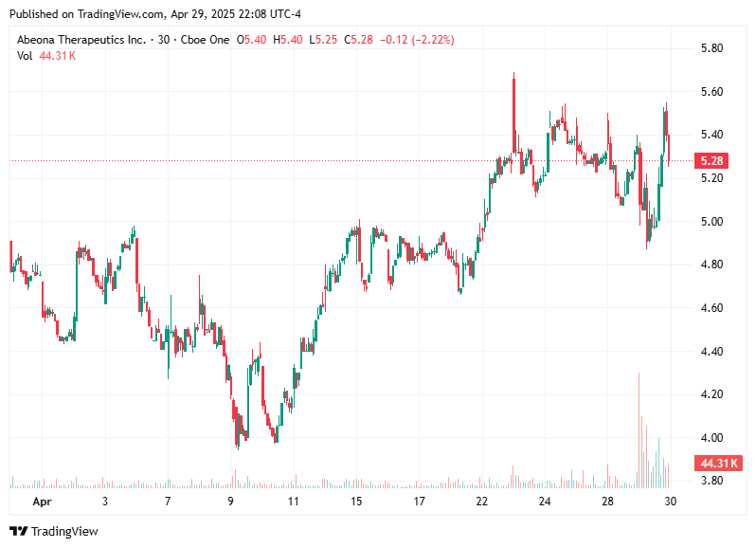Click the 11 date axis label
Screen dimensions: 756x548
point(293,502)
